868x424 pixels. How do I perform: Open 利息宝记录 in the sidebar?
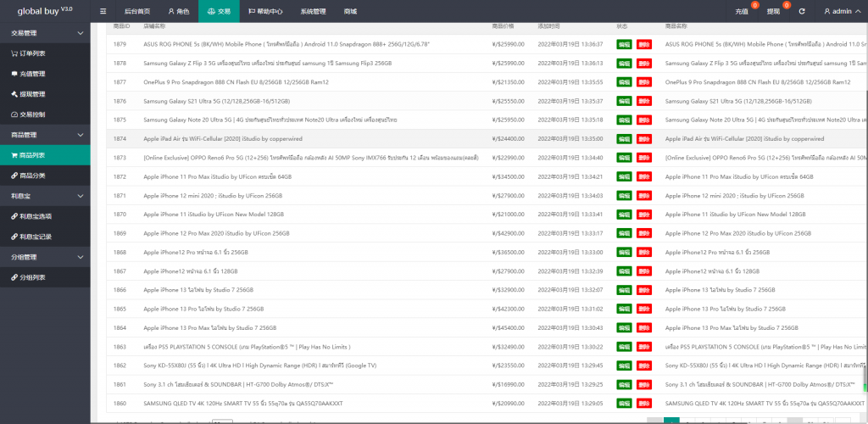45,237
